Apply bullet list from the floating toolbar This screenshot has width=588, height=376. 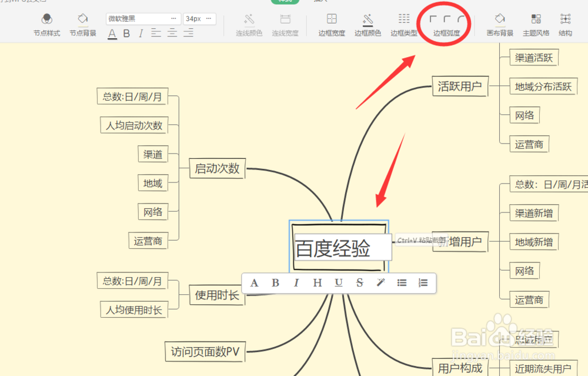click(x=402, y=282)
